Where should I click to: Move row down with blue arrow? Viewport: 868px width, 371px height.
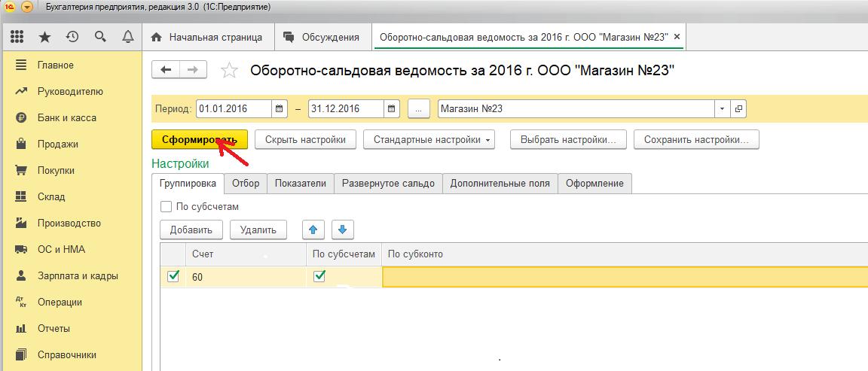[342, 230]
